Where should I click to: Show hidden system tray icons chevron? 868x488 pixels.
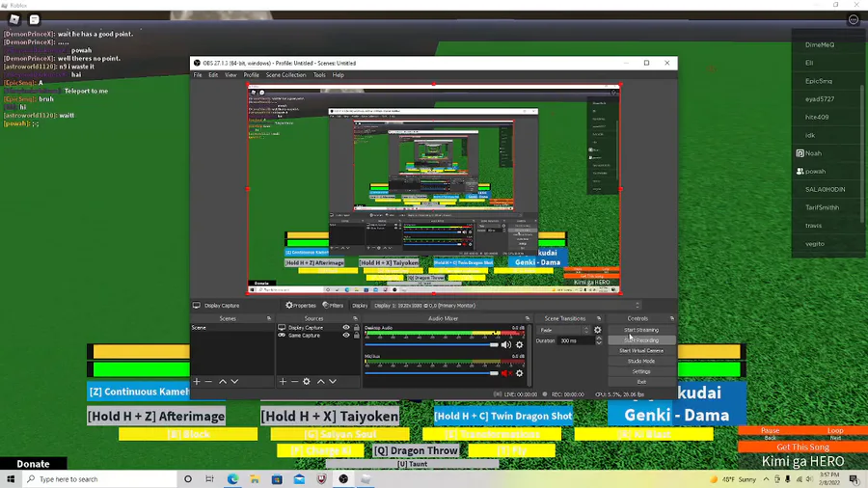click(766, 479)
